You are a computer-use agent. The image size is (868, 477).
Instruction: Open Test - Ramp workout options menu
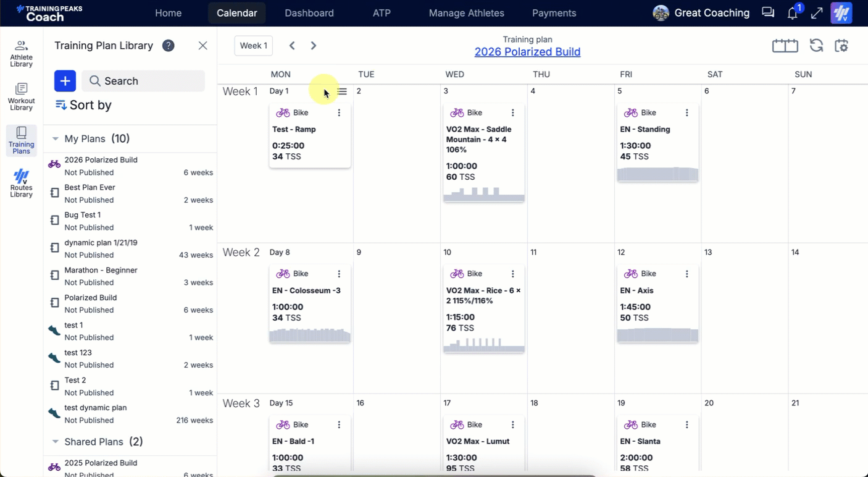339,113
